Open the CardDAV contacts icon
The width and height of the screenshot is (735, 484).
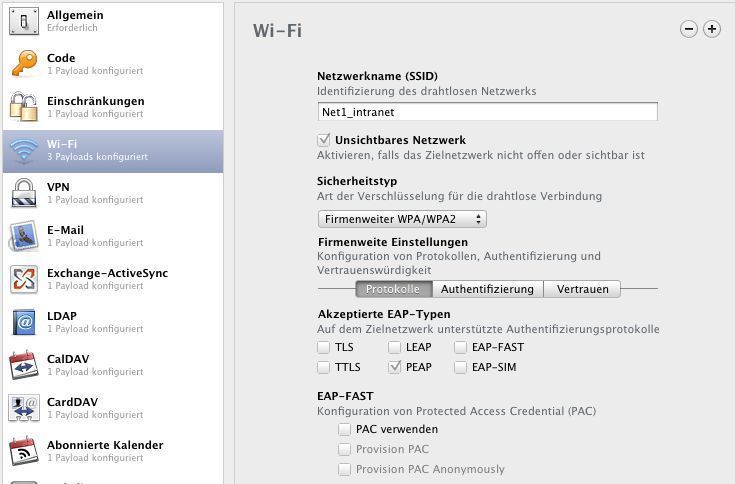pyautogui.click(x=23, y=408)
